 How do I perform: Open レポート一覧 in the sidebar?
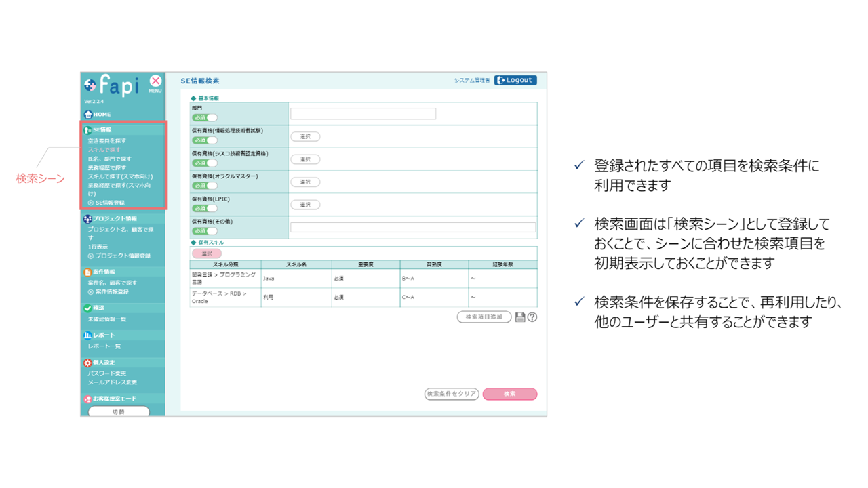(x=104, y=346)
